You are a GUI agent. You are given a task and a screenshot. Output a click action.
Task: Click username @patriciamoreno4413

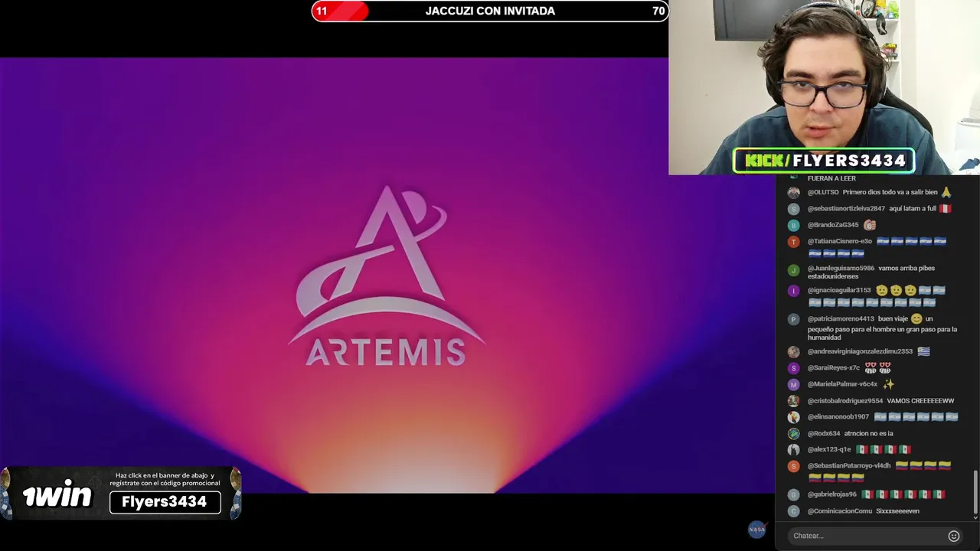(x=841, y=319)
